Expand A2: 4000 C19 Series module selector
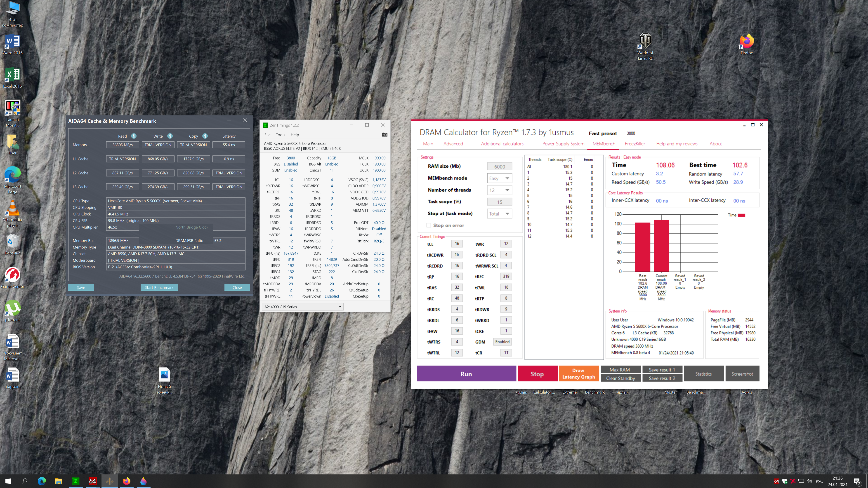The width and height of the screenshot is (868, 488). [x=302, y=307]
